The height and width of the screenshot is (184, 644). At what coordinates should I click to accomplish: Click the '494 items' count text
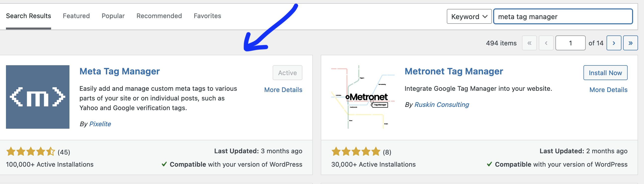[501, 43]
